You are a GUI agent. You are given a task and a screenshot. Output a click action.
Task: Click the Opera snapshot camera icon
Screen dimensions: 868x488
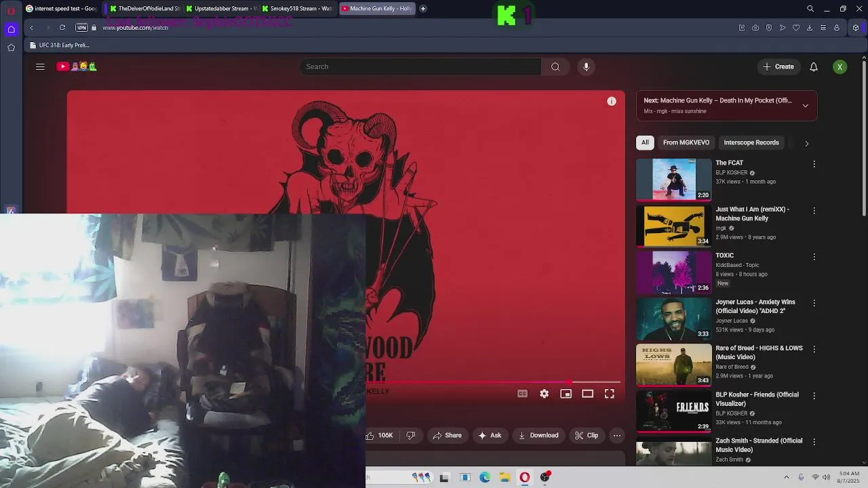[x=755, y=28]
